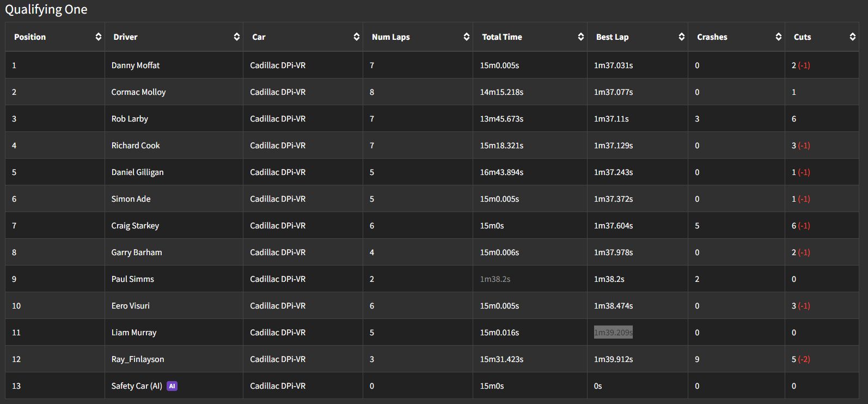Click the Best Lap sort arrows
The height and width of the screenshot is (404, 868).
click(x=682, y=37)
